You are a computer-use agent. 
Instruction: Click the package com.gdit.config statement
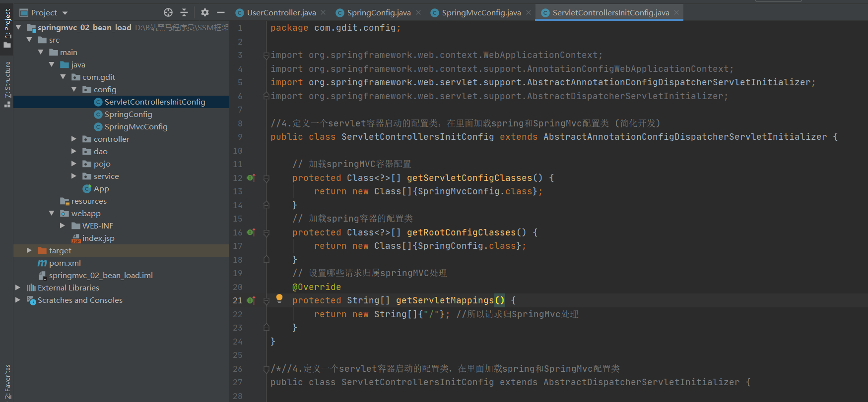335,28
